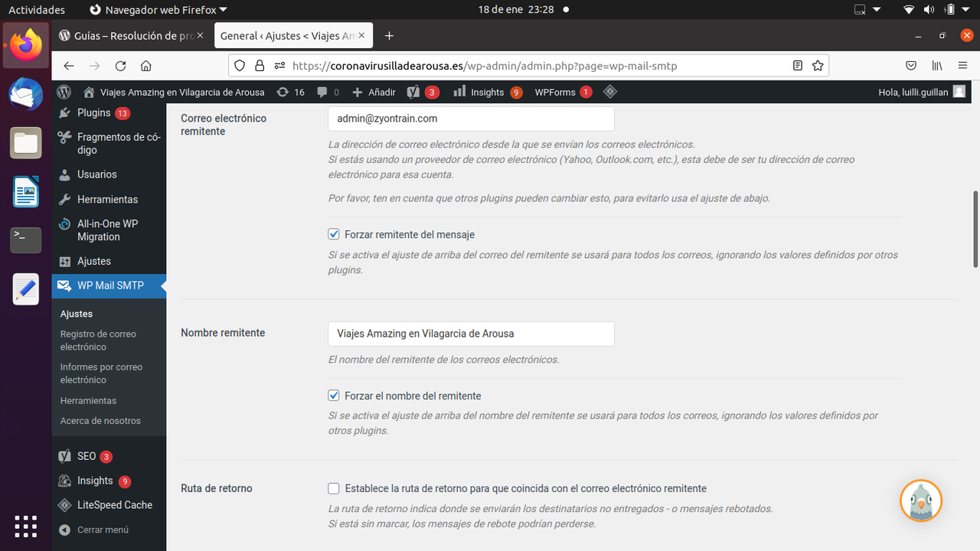Image resolution: width=980 pixels, height=551 pixels.
Task: Enable the Ruta de retorno checkbox
Action: 334,488
